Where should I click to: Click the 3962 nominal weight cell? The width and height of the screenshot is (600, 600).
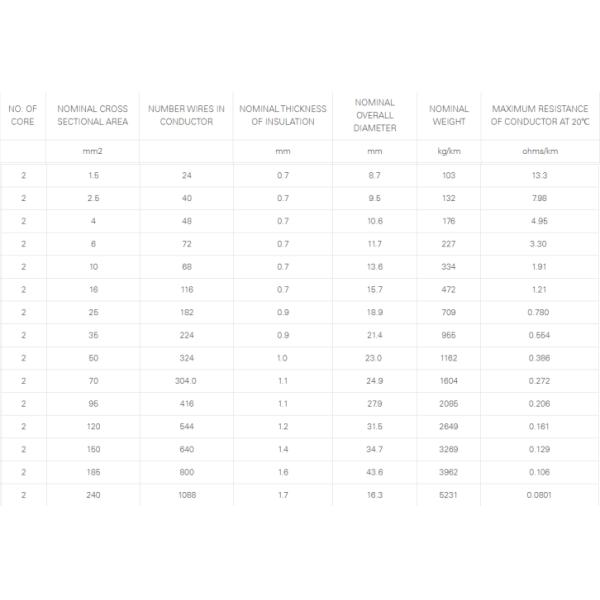(x=449, y=472)
